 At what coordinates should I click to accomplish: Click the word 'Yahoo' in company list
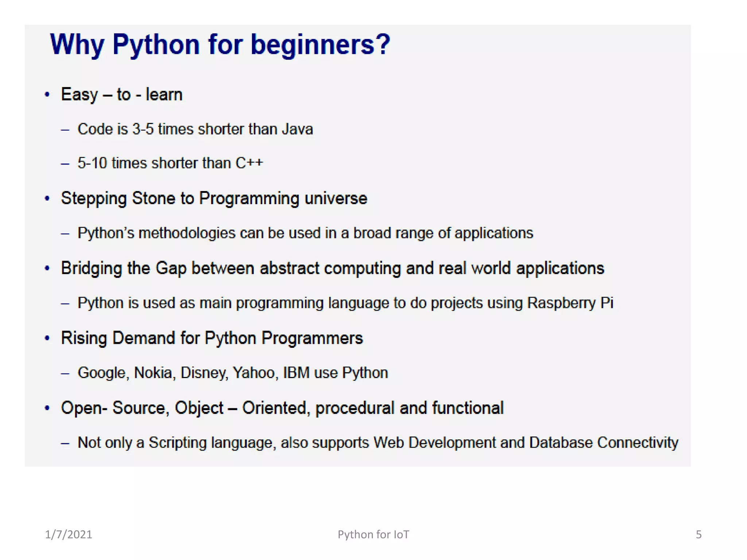coord(253,373)
